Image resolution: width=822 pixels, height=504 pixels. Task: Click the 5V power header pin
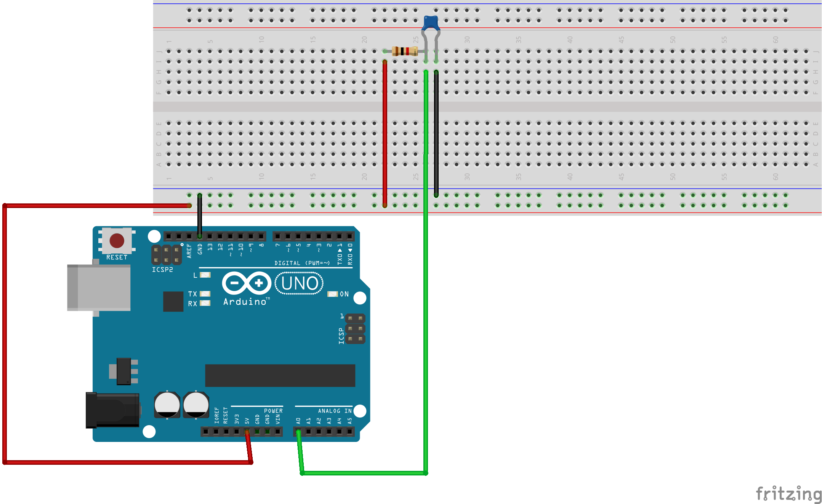click(x=247, y=432)
